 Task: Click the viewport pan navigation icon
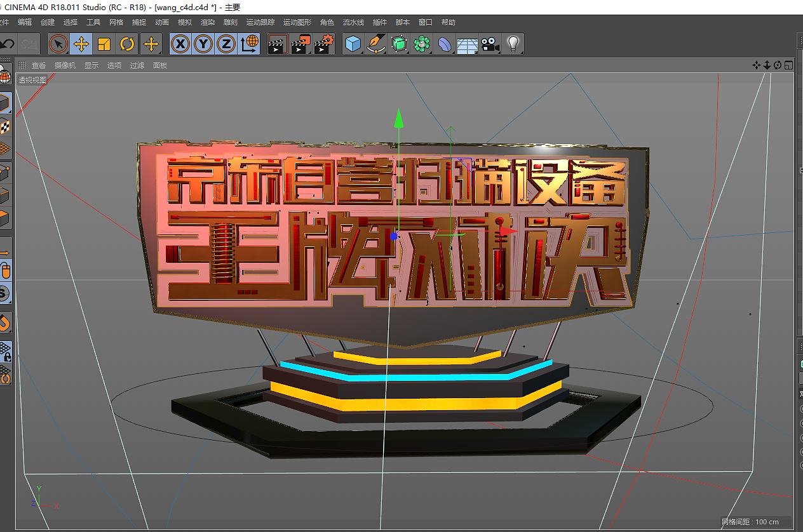(x=757, y=65)
